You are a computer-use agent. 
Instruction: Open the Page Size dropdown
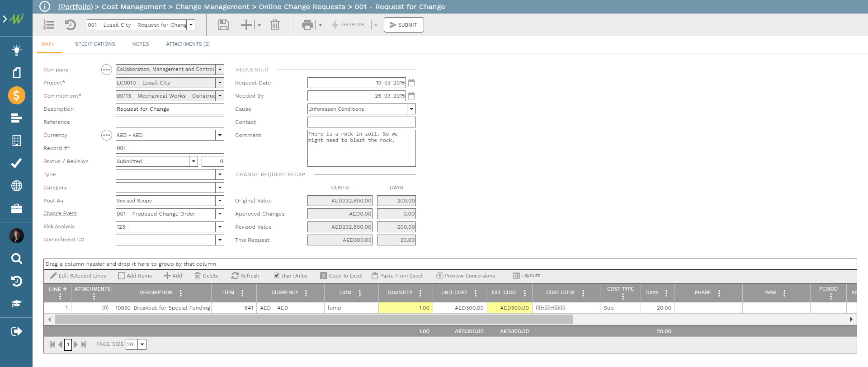click(142, 344)
